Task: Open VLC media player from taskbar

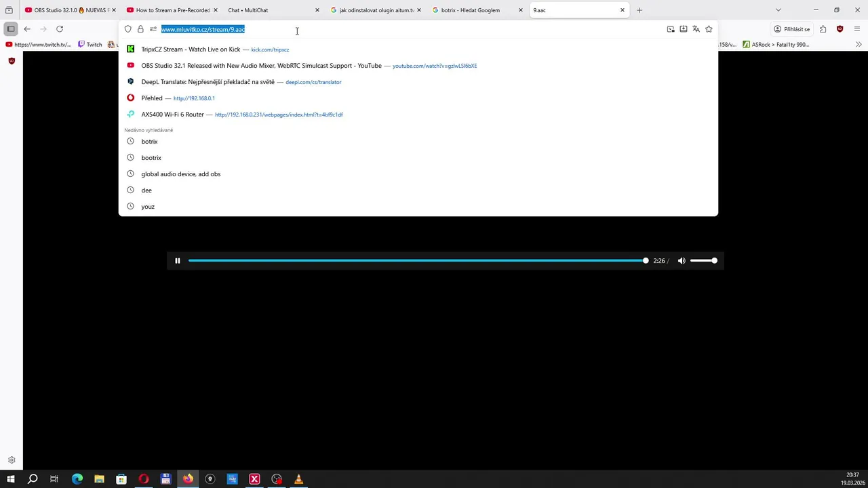Action: [298, 479]
